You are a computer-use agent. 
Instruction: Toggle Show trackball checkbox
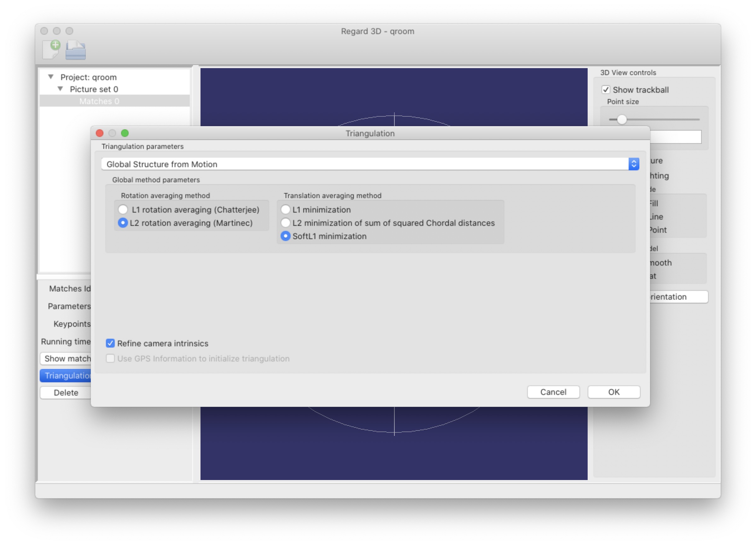(x=606, y=90)
